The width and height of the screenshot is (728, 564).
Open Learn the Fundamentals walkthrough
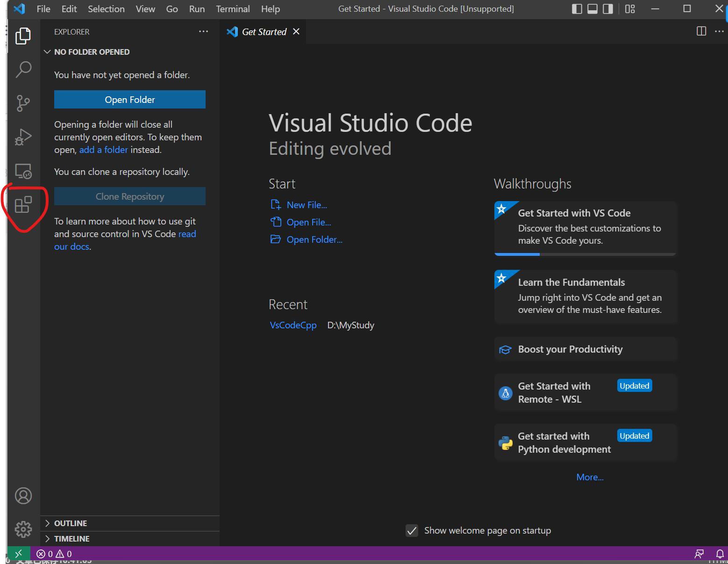tap(585, 296)
